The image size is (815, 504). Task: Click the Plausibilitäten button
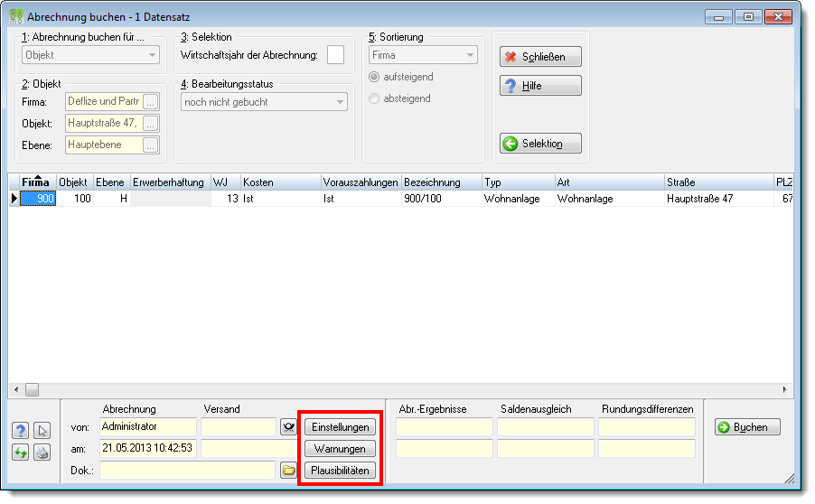(341, 471)
